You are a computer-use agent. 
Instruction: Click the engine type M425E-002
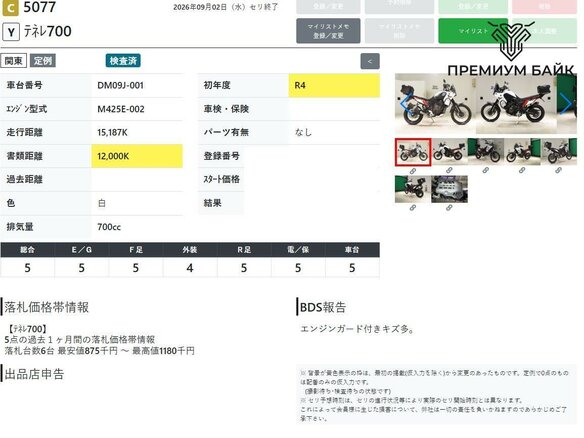(121, 109)
